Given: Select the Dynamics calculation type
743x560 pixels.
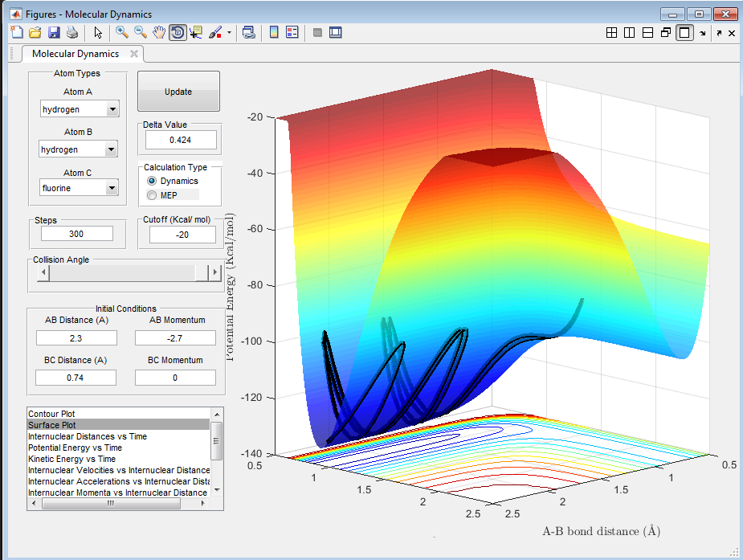Looking at the screenshot, I should [152, 182].
